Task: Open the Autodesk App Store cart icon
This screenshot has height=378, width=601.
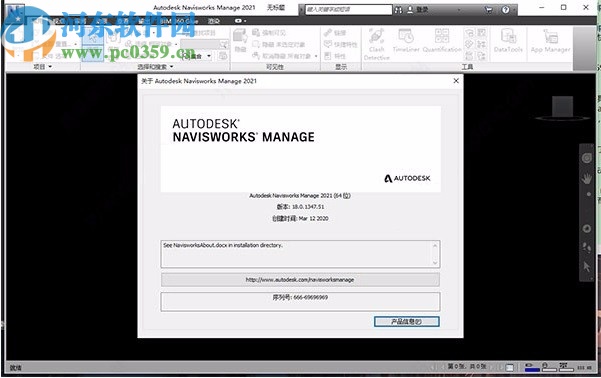Action: 489,10
